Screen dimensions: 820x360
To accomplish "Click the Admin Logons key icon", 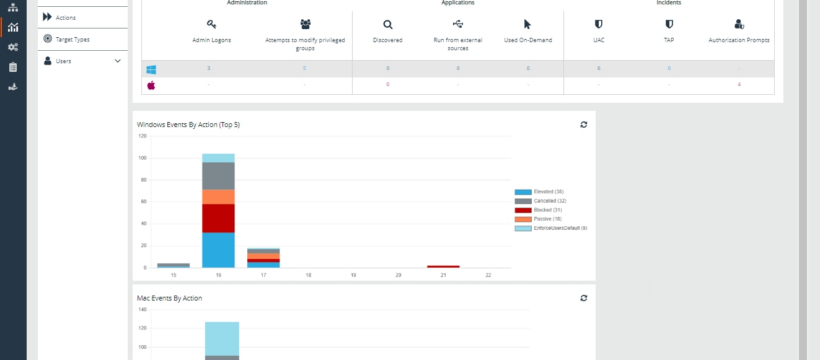I will tap(211, 24).
